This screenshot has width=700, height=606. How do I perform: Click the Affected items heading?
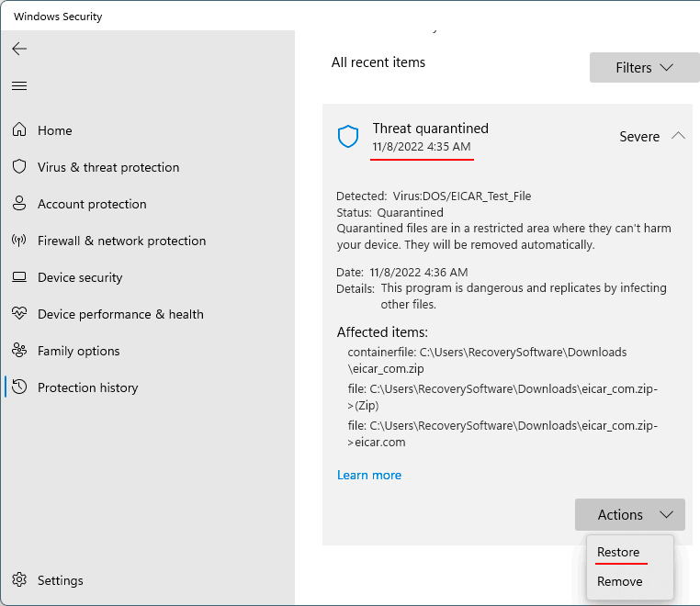tap(382, 332)
